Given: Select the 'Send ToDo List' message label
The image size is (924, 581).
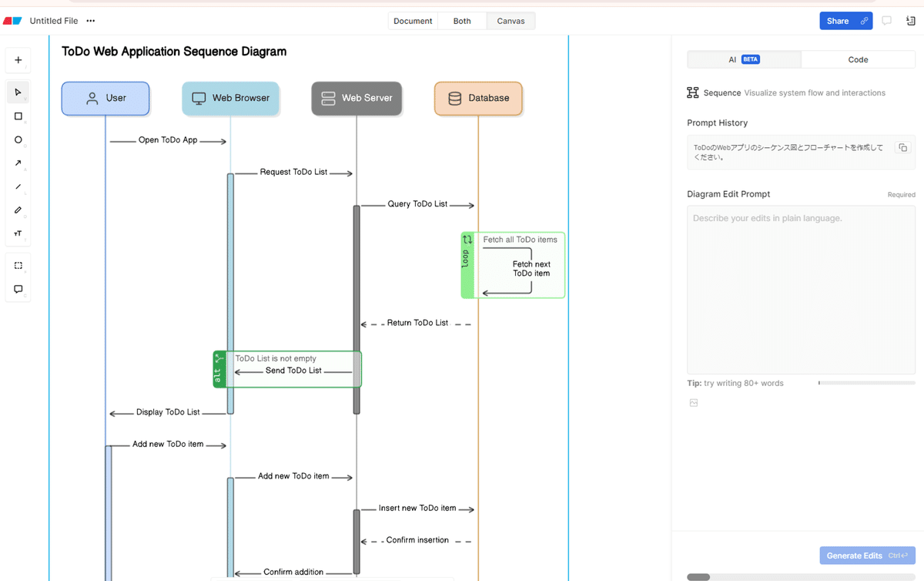Looking at the screenshot, I should [293, 371].
